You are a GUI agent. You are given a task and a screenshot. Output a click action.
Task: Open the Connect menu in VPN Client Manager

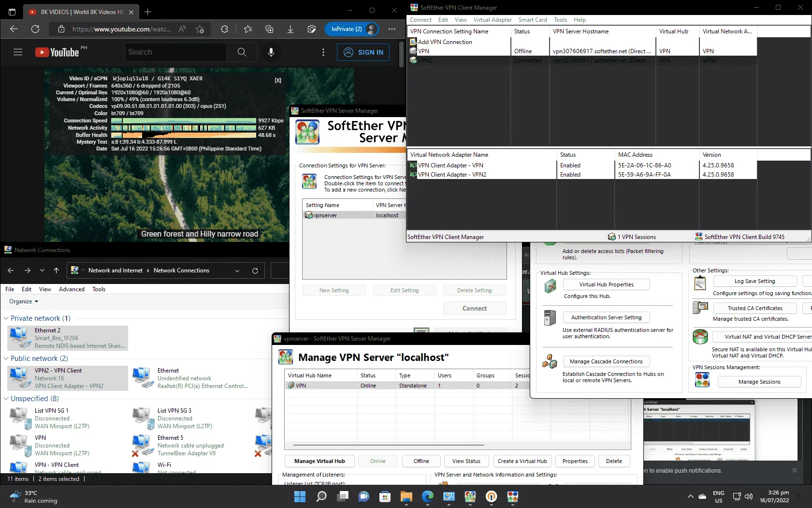click(420, 20)
